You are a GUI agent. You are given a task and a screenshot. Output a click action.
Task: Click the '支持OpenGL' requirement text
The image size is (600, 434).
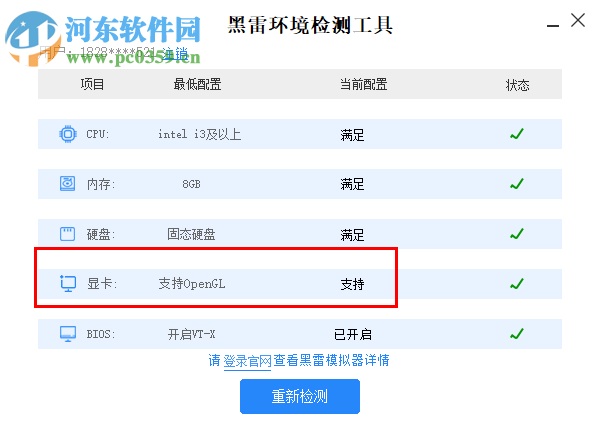coord(192,284)
